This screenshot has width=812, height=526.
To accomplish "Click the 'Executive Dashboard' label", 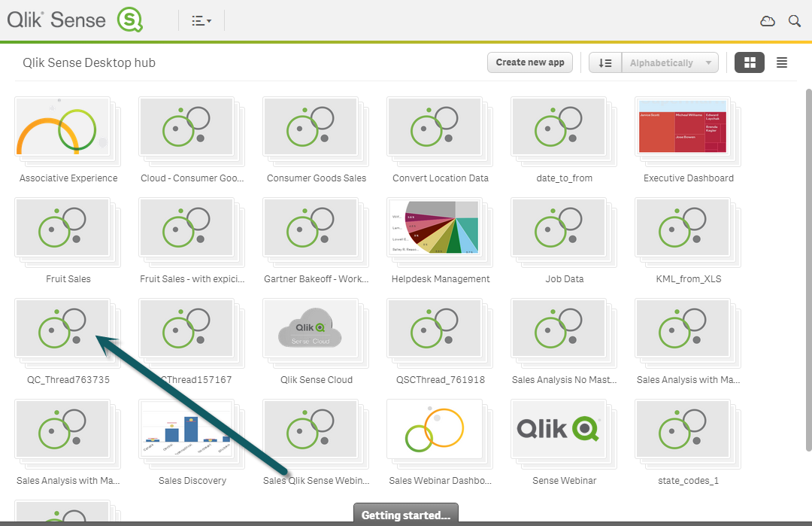I will (x=688, y=178).
